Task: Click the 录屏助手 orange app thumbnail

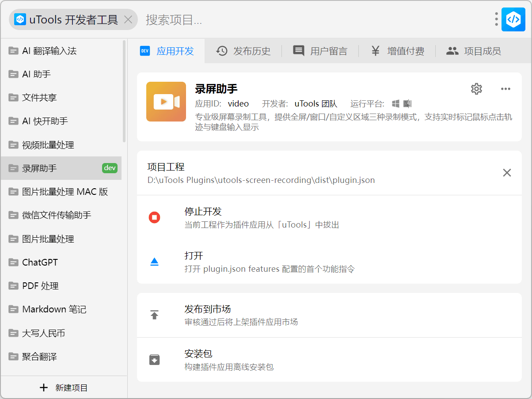Action: click(x=166, y=102)
